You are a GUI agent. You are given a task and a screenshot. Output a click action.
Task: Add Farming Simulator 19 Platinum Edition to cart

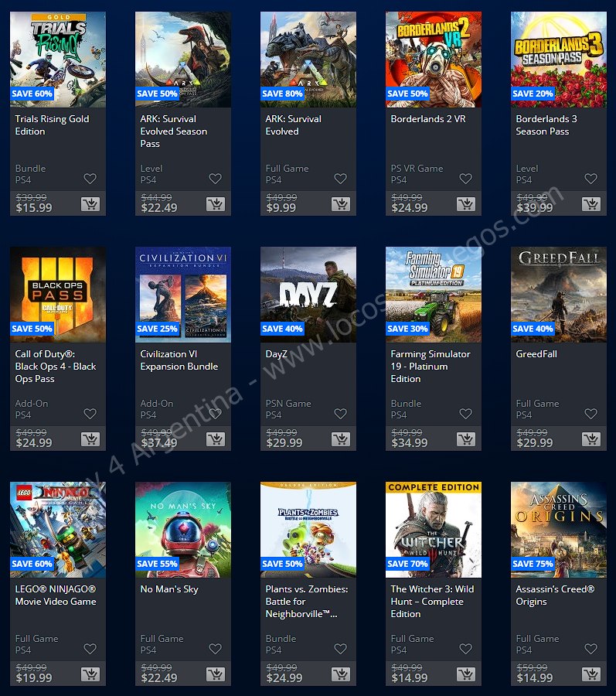[x=465, y=439]
